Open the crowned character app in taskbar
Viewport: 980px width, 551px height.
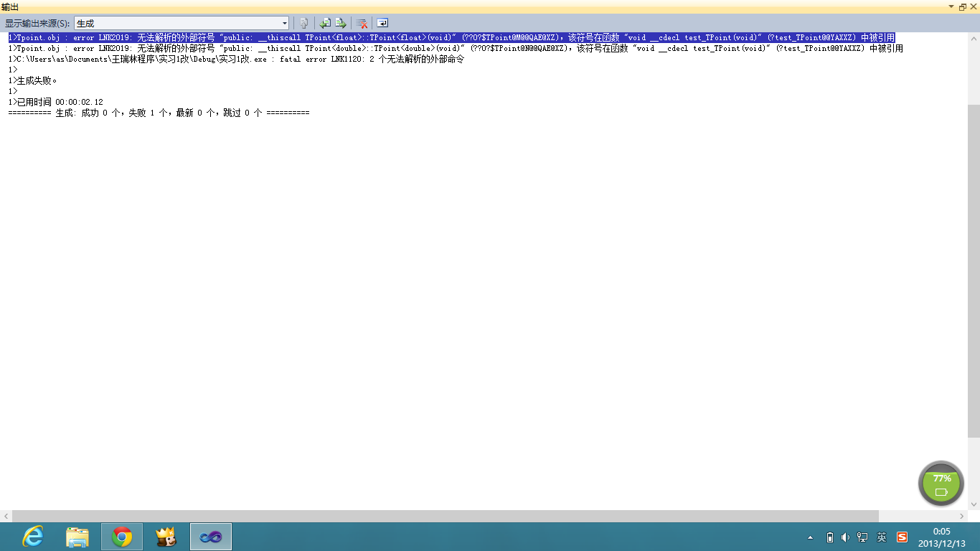[166, 537]
